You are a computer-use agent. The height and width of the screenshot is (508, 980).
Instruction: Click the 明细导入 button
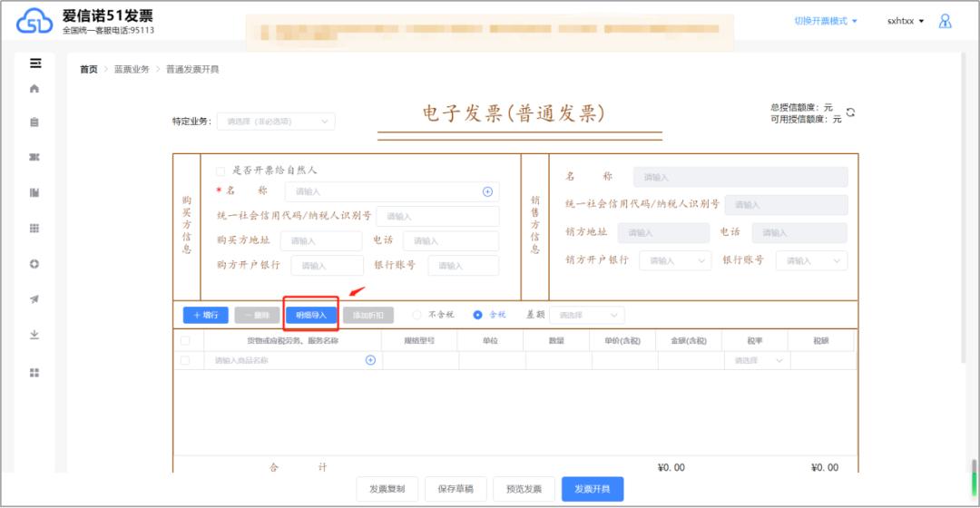tap(311, 315)
